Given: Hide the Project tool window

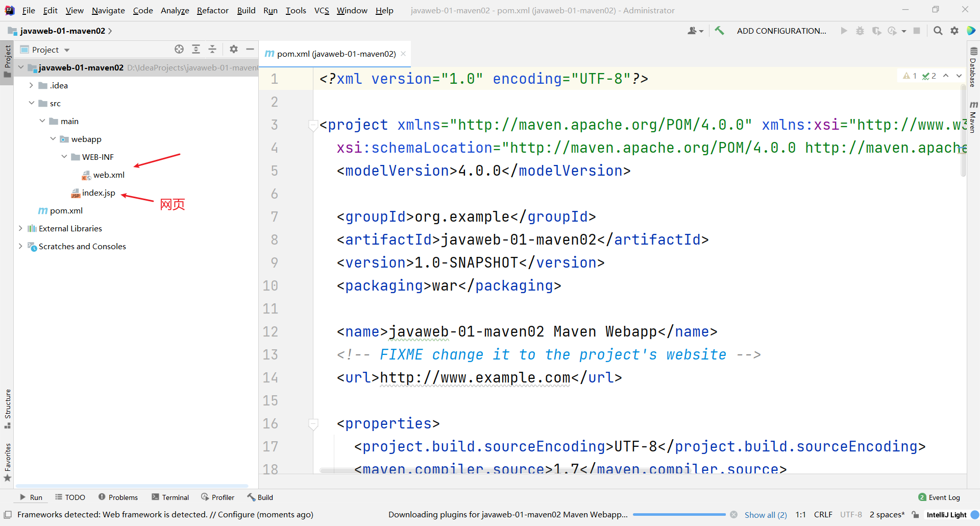Looking at the screenshot, I should point(250,49).
